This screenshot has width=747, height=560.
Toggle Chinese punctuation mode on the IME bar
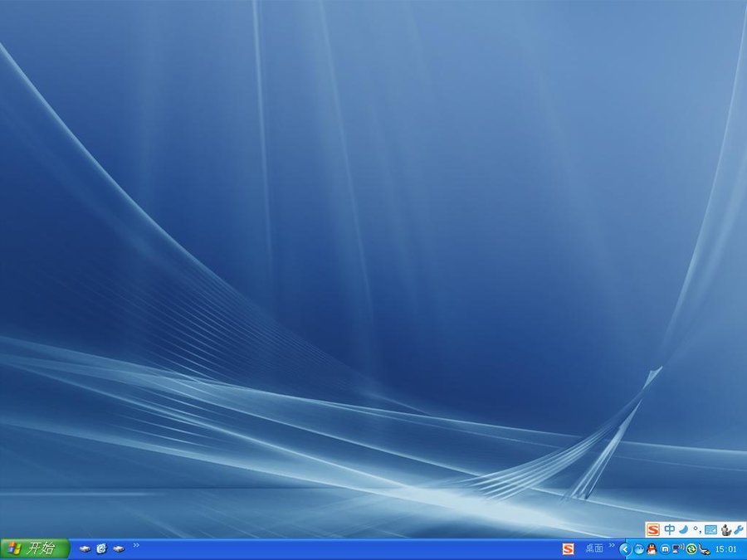coord(697,529)
